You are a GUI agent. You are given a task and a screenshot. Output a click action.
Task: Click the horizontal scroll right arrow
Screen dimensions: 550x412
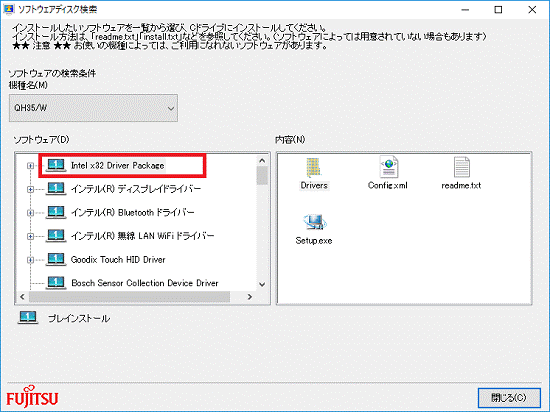pos(250,297)
